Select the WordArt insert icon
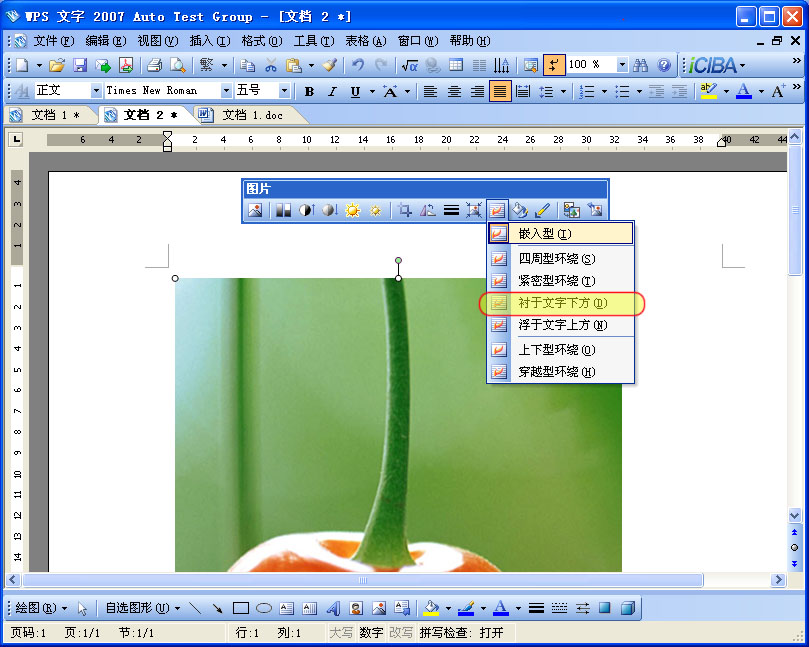The height and width of the screenshot is (647, 809). pyautogui.click(x=332, y=607)
